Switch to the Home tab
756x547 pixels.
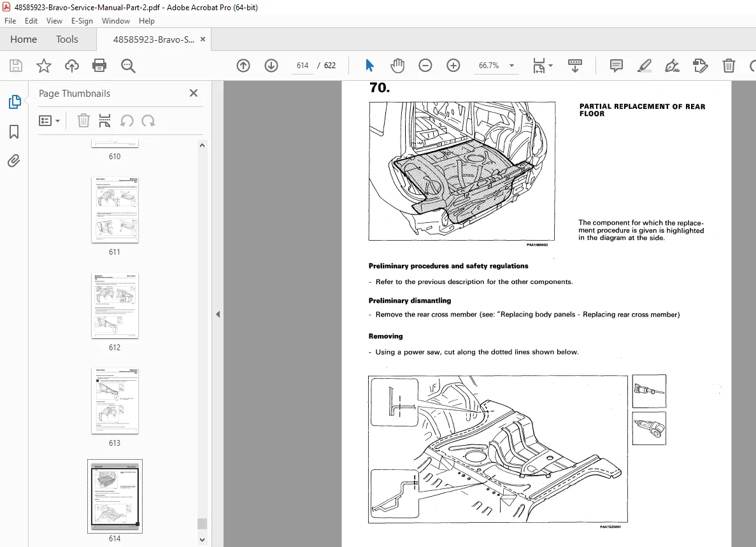(24, 39)
